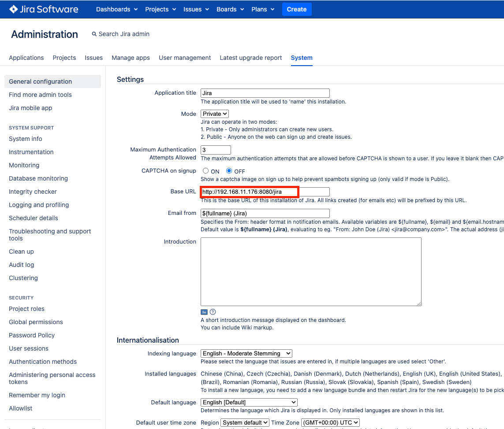Open Clustering settings
Screen dimensions: 504x429
point(23,278)
